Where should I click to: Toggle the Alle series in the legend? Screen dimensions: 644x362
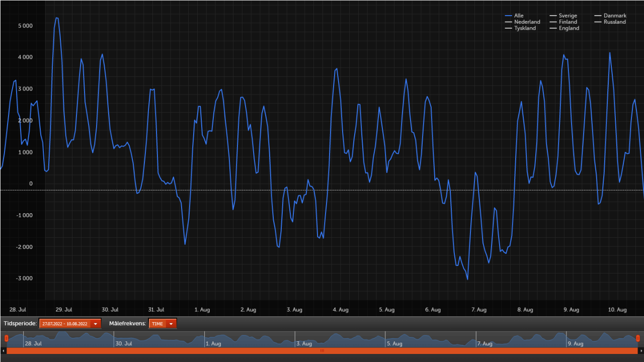point(518,16)
